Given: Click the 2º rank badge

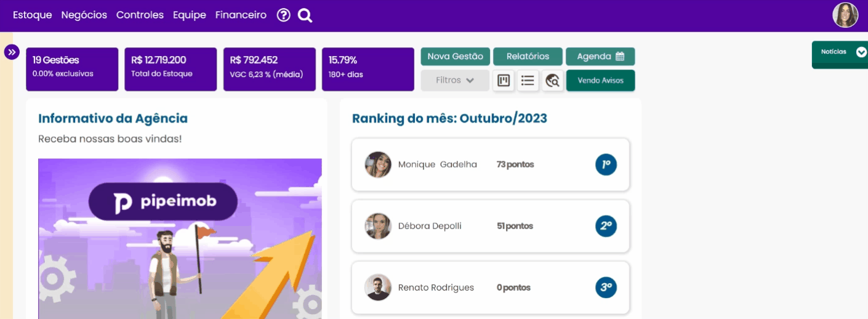Looking at the screenshot, I should click(x=606, y=226).
